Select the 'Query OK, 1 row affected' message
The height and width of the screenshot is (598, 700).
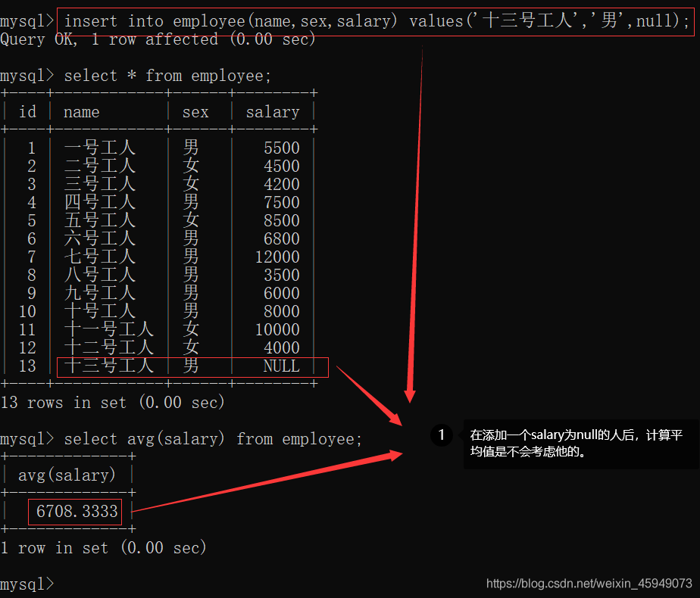158,39
